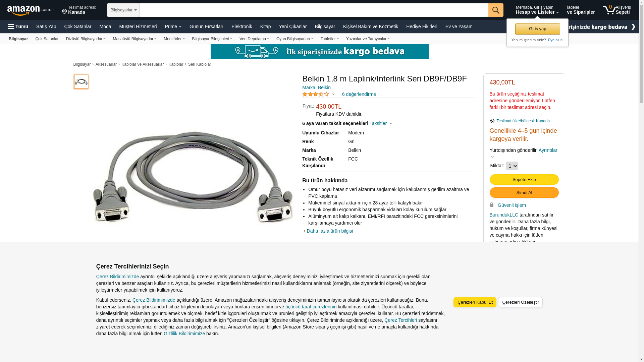Screen dimensions: 644x362
Task: Click the Teslimat ülke/bölgesi Kanada location link
Action: tap(523, 121)
